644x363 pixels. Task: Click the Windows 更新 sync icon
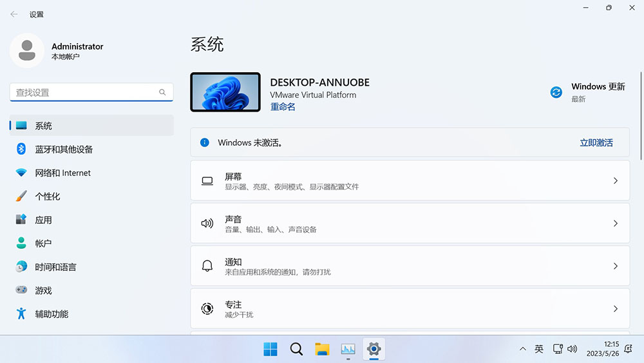click(x=556, y=92)
